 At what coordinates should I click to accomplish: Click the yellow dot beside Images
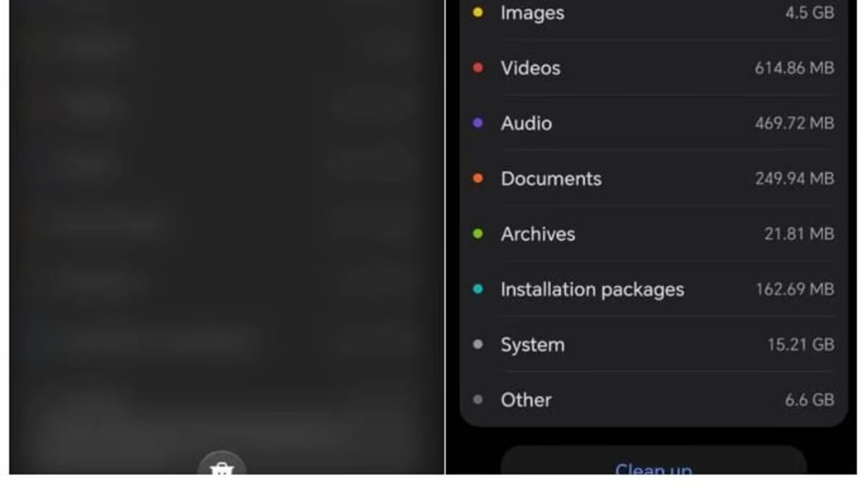(477, 12)
